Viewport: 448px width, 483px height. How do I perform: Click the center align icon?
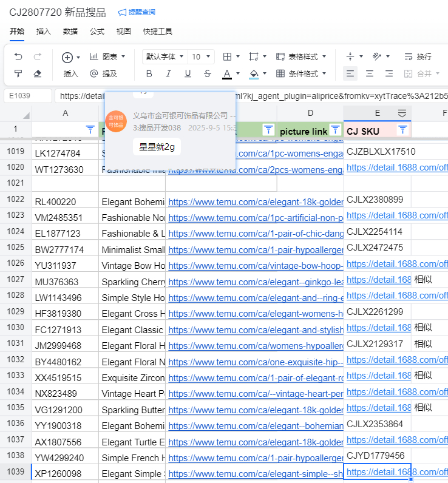pos(369,74)
